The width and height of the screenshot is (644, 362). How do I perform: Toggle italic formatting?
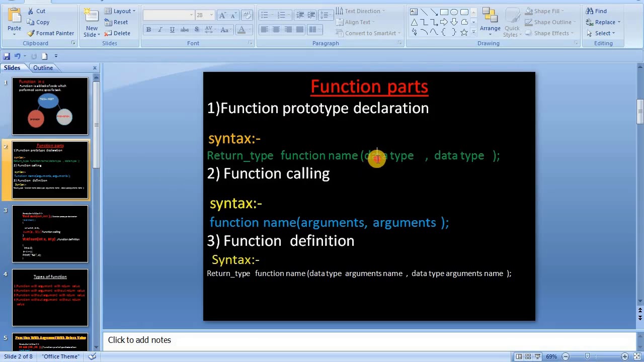coord(160,30)
